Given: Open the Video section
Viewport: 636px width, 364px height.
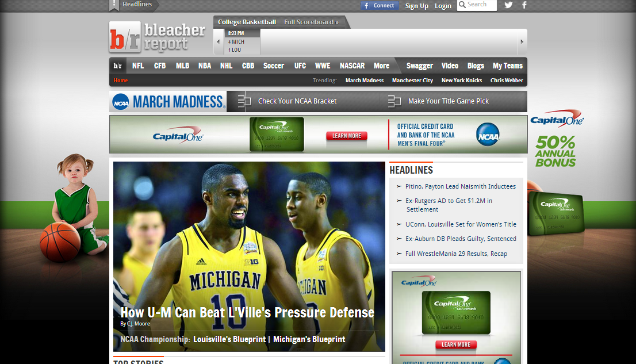Looking at the screenshot, I should 450,66.
